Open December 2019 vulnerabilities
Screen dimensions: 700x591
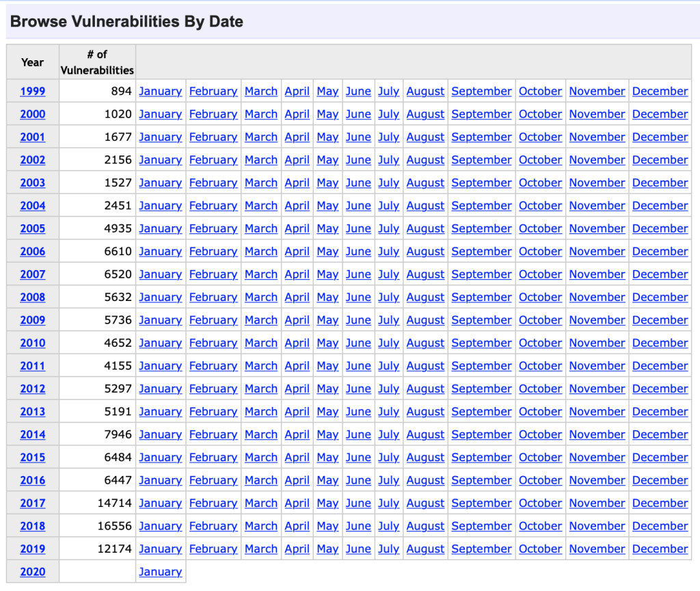pyautogui.click(x=660, y=549)
